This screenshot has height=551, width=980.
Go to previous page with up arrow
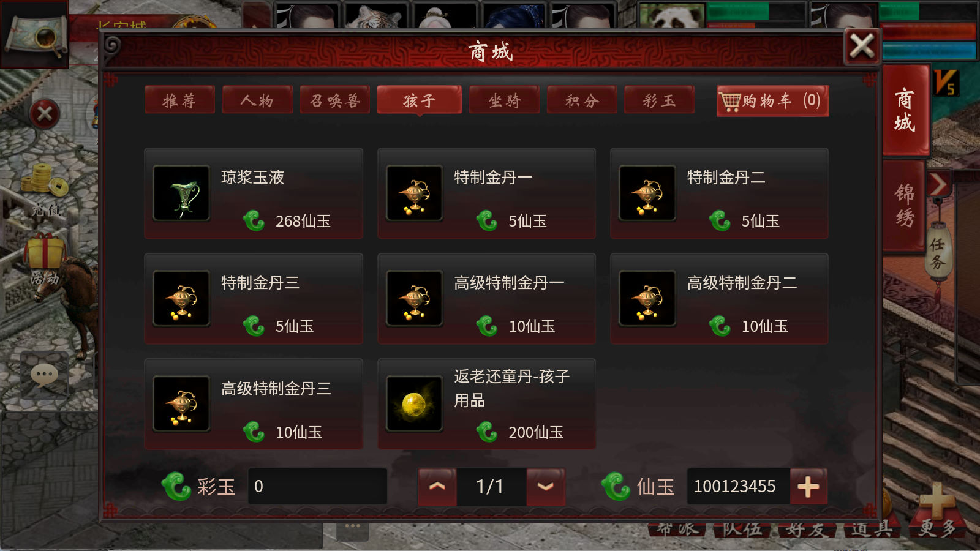[x=437, y=487]
